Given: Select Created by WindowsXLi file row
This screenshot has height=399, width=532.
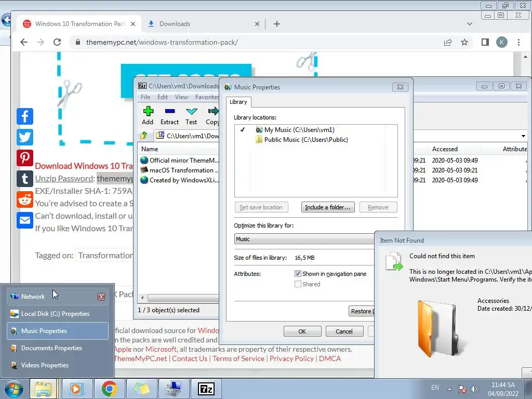Looking at the screenshot, I should 179,180.
